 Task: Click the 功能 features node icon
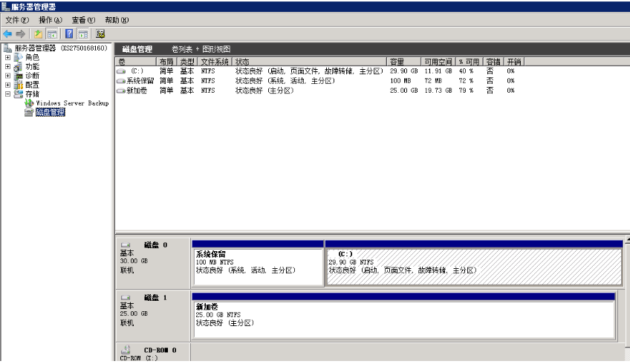18,67
